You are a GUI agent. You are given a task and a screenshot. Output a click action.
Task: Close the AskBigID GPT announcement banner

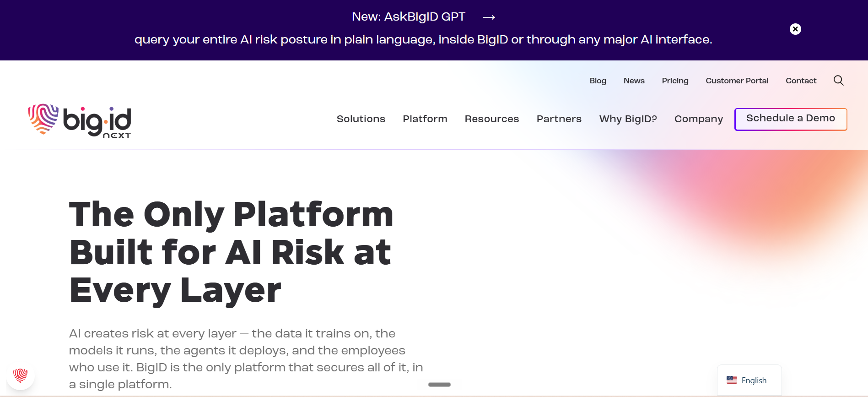795,29
